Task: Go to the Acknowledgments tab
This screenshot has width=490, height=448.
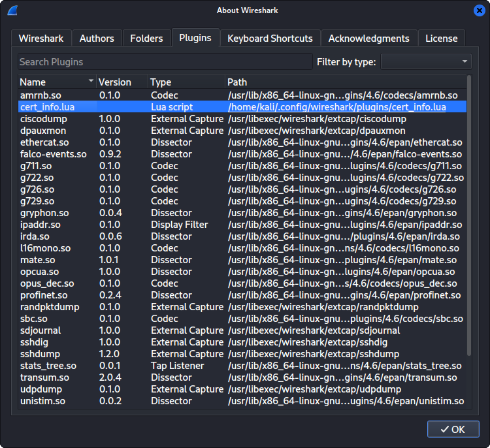Action: pyautogui.click(x=368, y=38)
